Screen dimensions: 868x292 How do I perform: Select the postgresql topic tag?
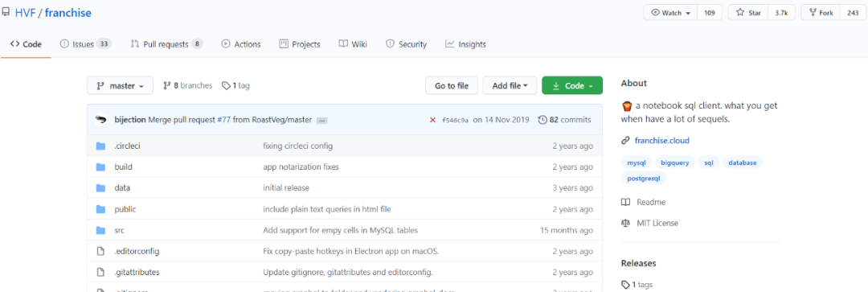coord(644,179)
